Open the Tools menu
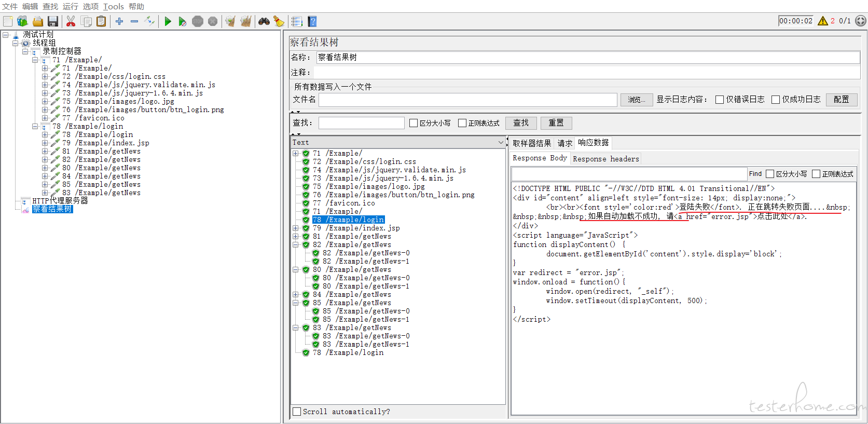This screenshot has width=868, height=424. coord(113,6)
